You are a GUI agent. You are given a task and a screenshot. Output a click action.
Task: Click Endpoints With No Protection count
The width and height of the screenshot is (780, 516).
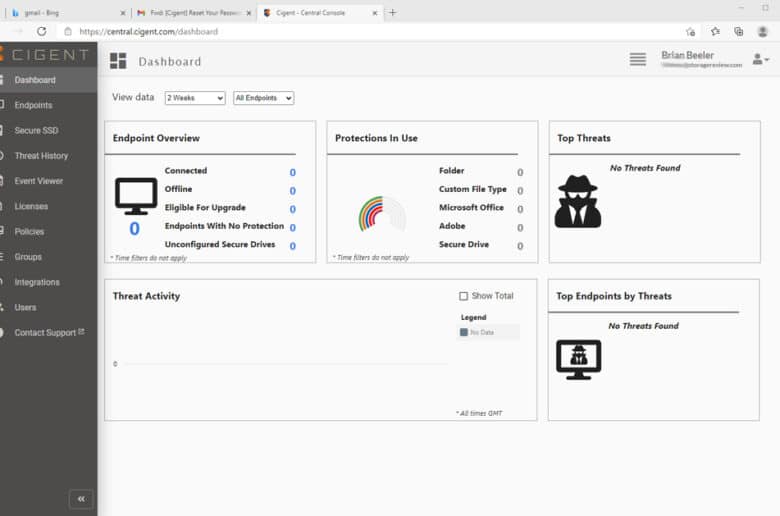pyautogui.click(x=292, y=227)
